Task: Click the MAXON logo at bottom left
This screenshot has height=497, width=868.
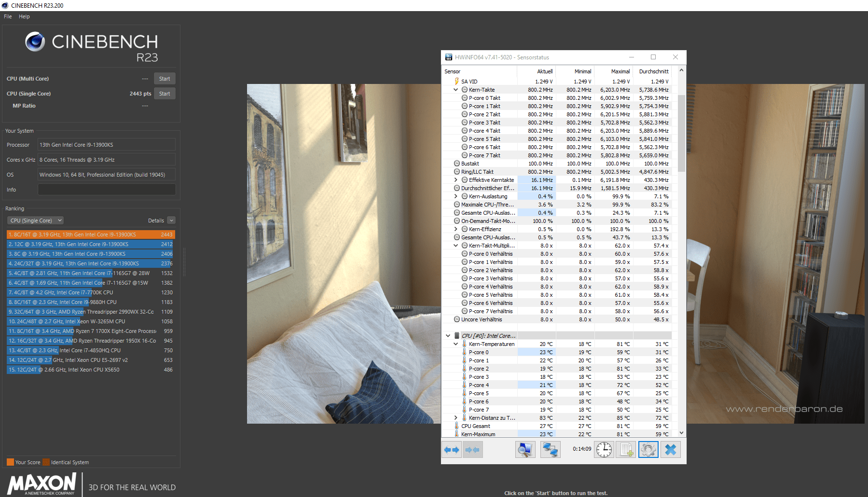Action: tap(42, 483)
